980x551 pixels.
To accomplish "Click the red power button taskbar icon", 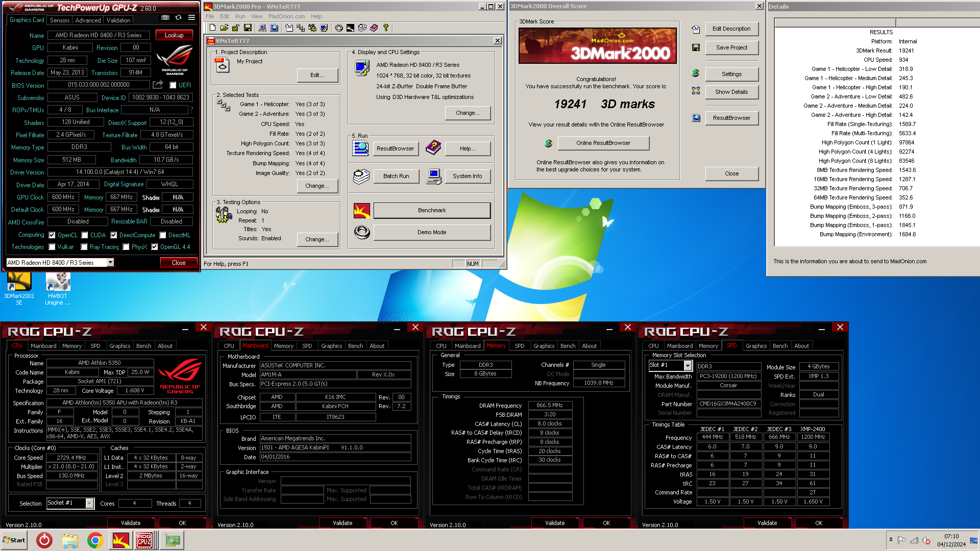I will (44, 540).
